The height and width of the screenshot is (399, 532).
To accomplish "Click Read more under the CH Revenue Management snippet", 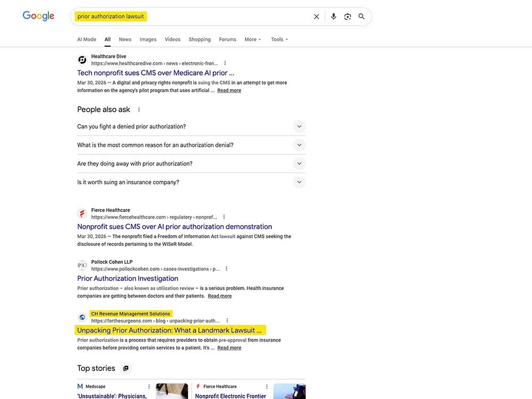I will [x=229, y=348].
